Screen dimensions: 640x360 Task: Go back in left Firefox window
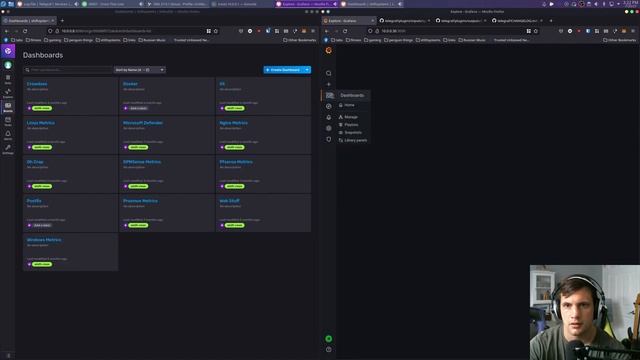(7, 31)
